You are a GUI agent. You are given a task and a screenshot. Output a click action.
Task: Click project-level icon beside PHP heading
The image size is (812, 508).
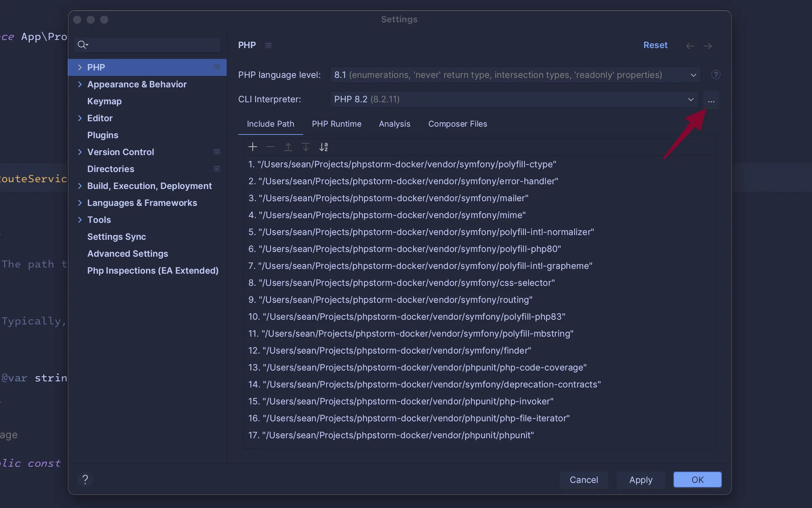[268, 45]
